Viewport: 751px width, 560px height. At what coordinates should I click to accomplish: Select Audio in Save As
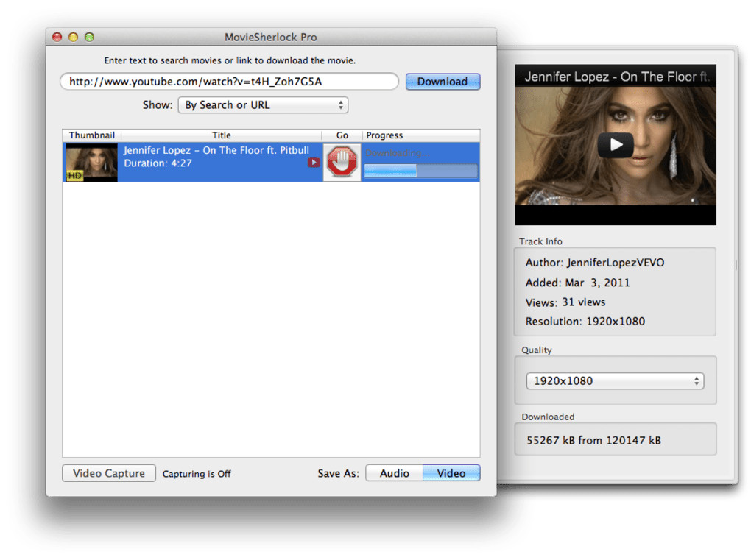[394, 473]
